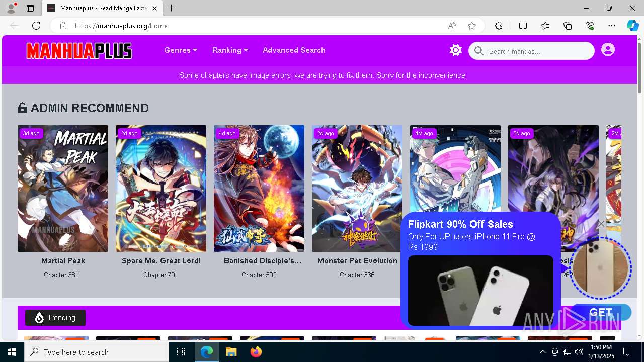This screenshot has height=362, width=644.
Task: Open Martial Peak cover thumbnail
Action: [63, 189]
